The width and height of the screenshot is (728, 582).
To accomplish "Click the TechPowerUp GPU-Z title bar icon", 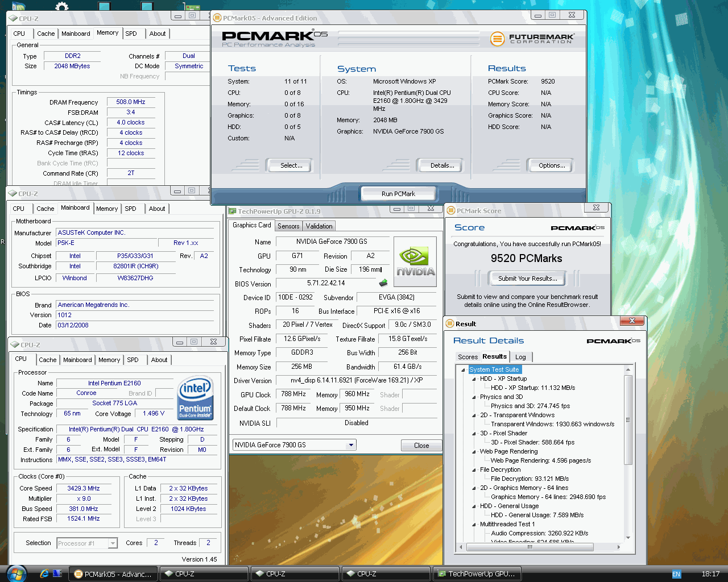I will tap(233, 211).
